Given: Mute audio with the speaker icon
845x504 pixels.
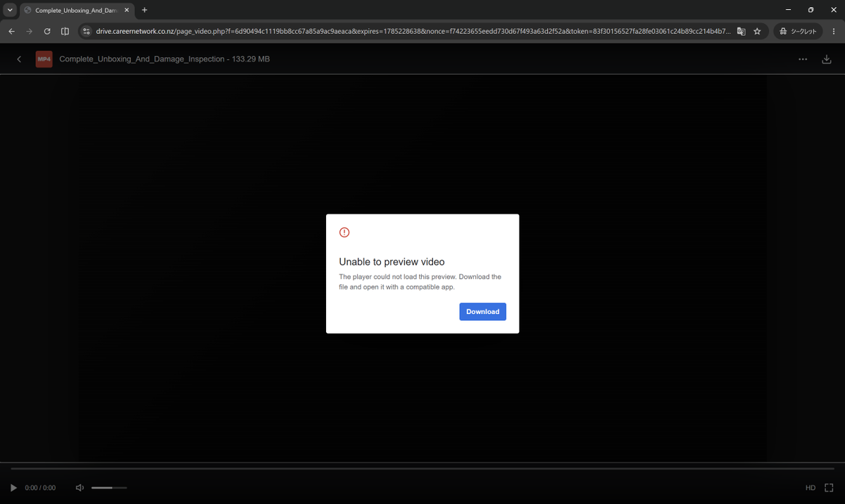Looking at the screenshot, I should (x=80, y=488).
